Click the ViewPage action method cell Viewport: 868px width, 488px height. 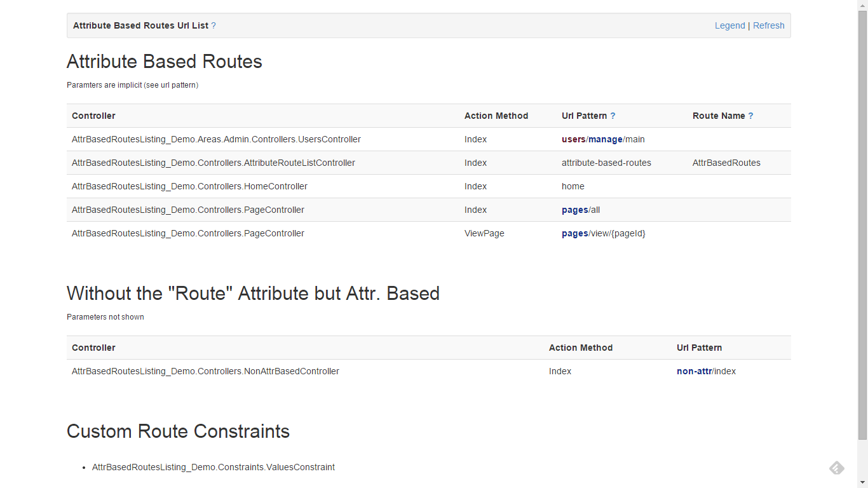(x=484, y=233)
